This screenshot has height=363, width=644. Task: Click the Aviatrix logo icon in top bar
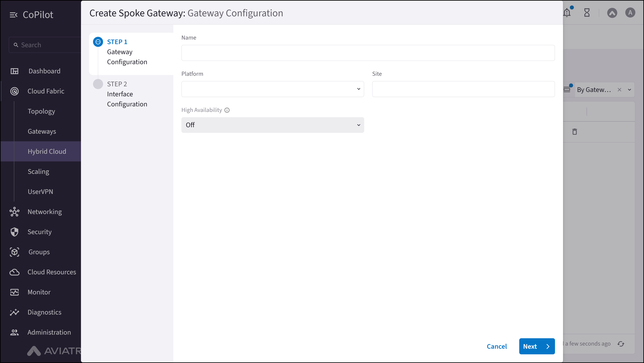(x=612, y=13)
